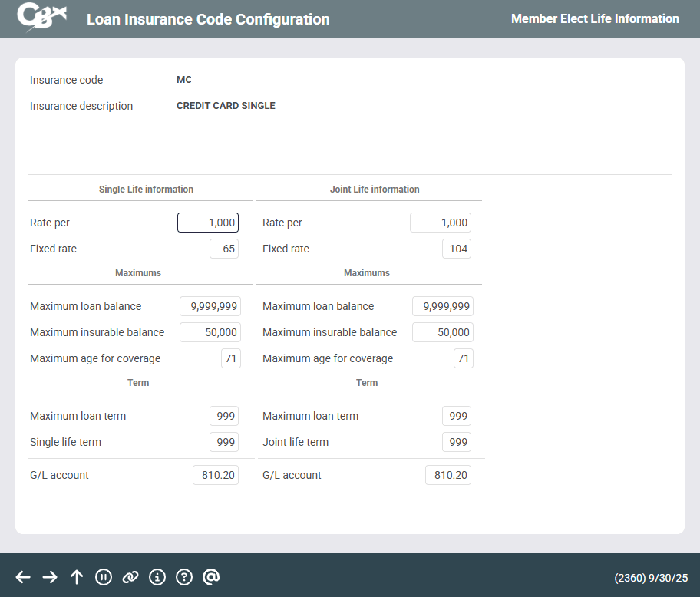Click the Joint life term field
The image size is (700, 597).
tap(457, 442)
